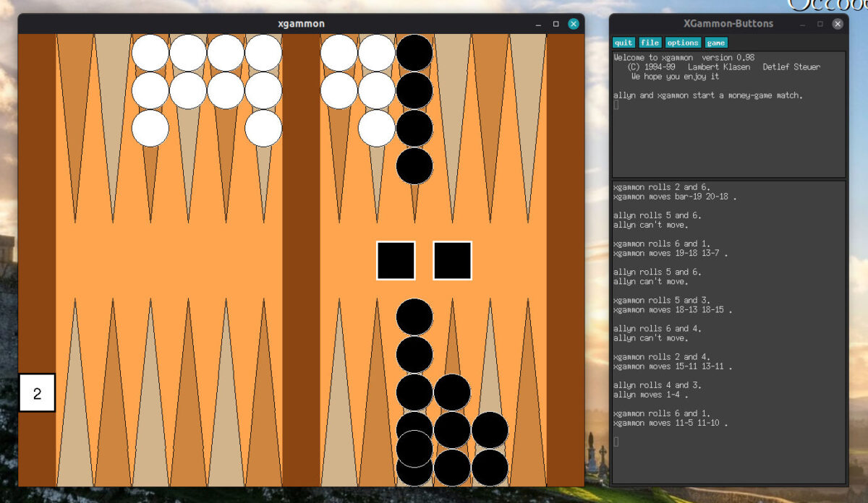
Task: Open the options menu
Action: (683, 42)
